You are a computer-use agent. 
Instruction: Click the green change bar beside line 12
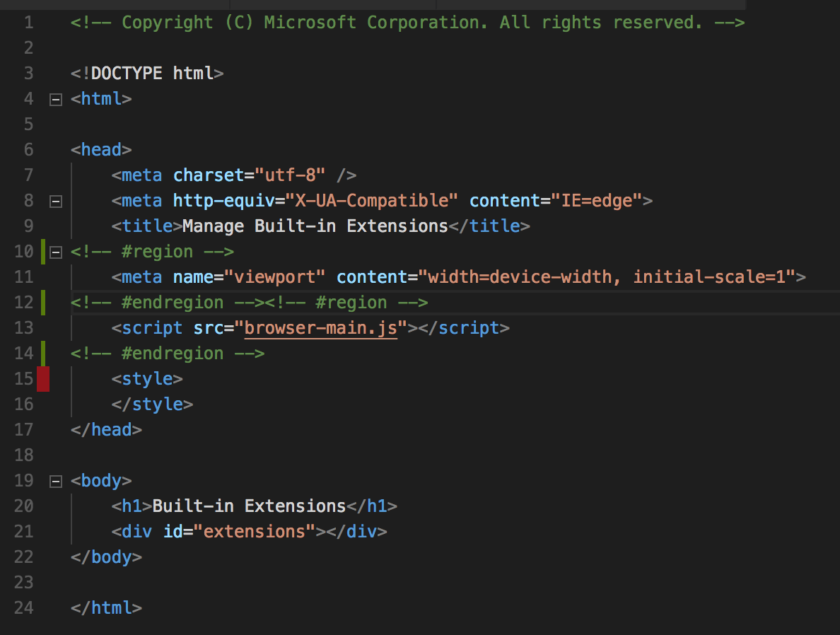point(43,302)
